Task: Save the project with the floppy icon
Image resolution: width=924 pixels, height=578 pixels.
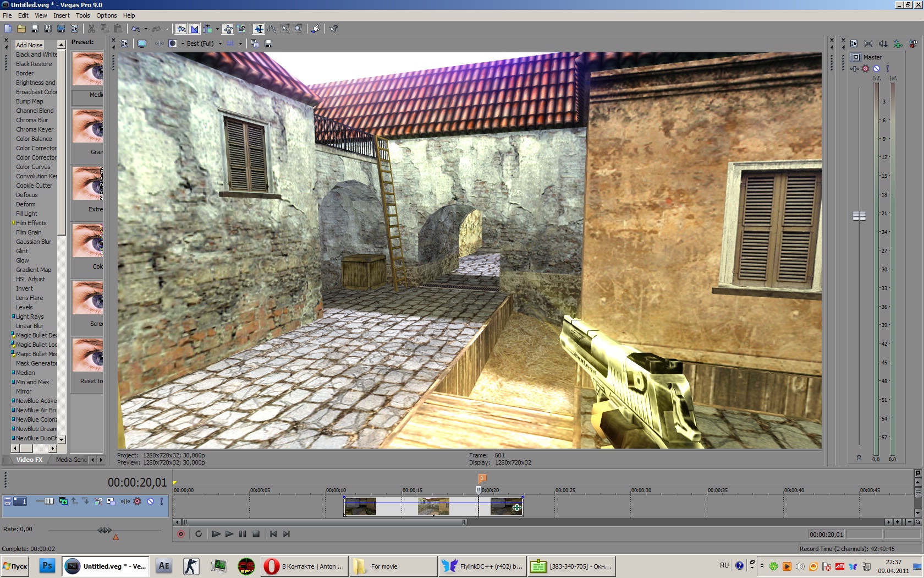Action: (x=35, y=29)
